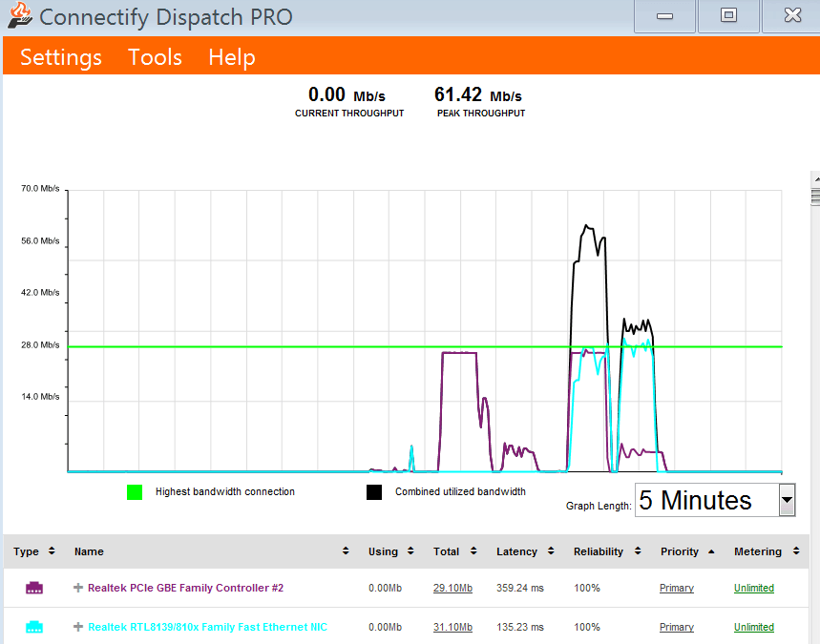The width and height of the screenshot is (820, 644).
Task: Open the Tools menu
Action: (155, 57)
